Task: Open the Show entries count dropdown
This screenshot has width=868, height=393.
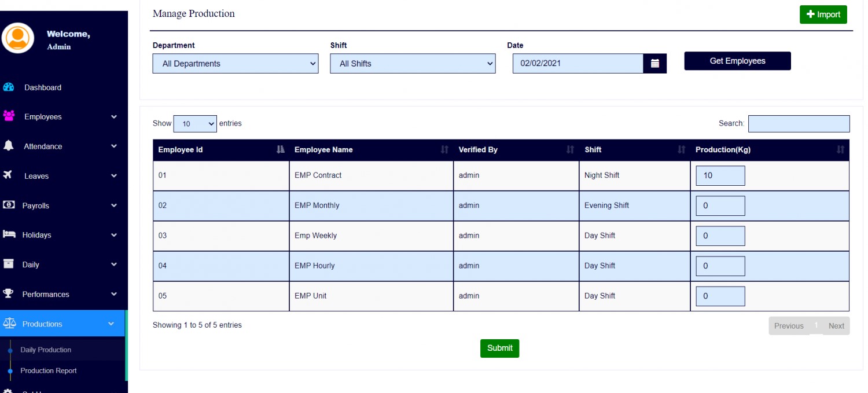Action: click(195, 124)
